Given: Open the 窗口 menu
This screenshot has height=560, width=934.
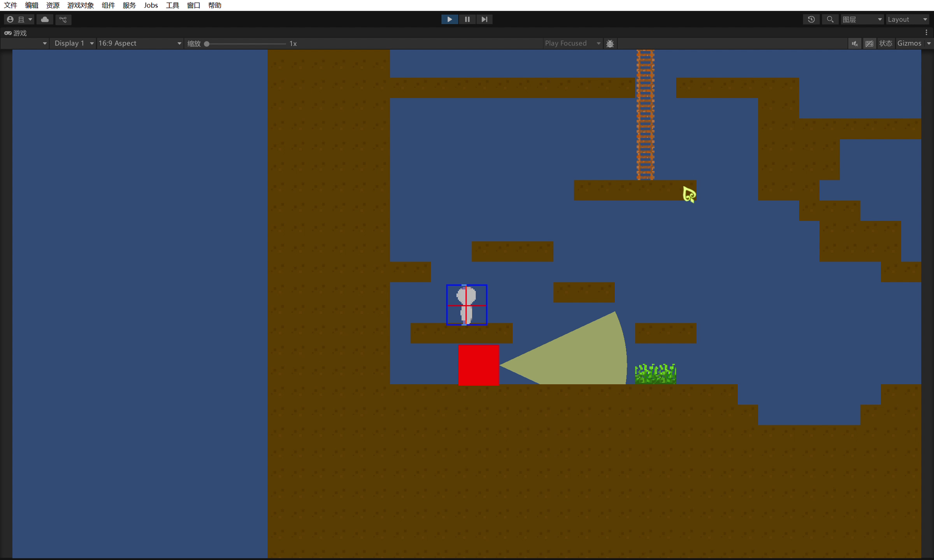Looking at the screenshot, I should 193,5.
